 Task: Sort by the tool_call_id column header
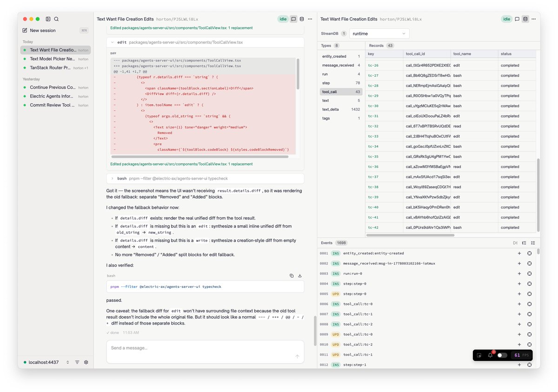427,54
